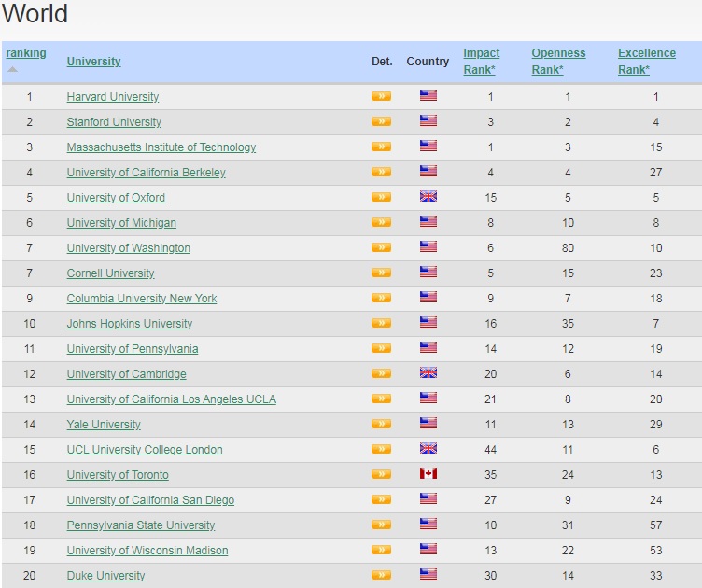Click UK flag in University of Oxford row
The image size is (702, 588).
coord(428,196)
